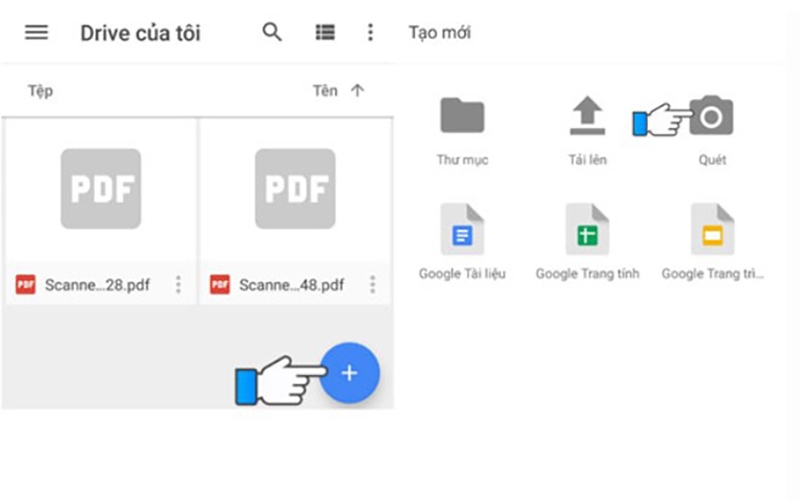Select the file name Scanne...28.pdf
Viewport: 800px width, 500px height.
[97, 285]
